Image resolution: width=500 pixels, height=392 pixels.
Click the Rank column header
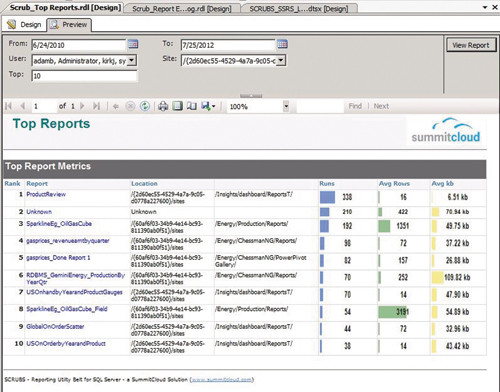12,184
